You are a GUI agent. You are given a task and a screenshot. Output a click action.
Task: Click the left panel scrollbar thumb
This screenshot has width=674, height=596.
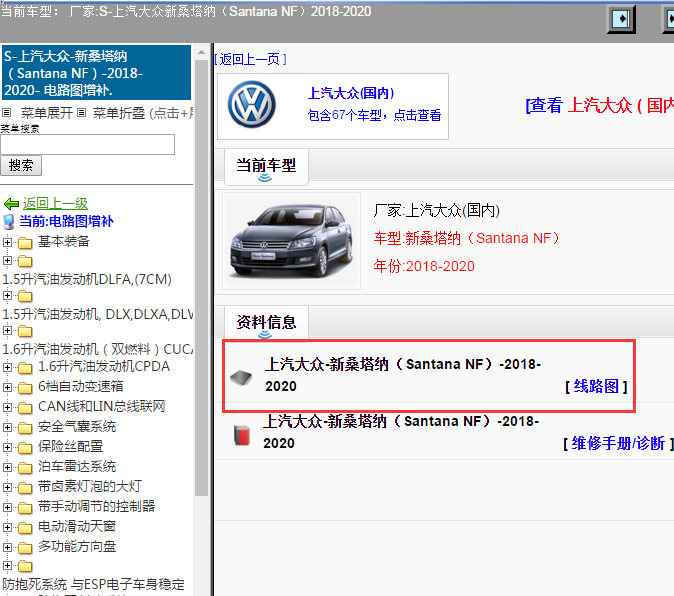coord(201,278)
